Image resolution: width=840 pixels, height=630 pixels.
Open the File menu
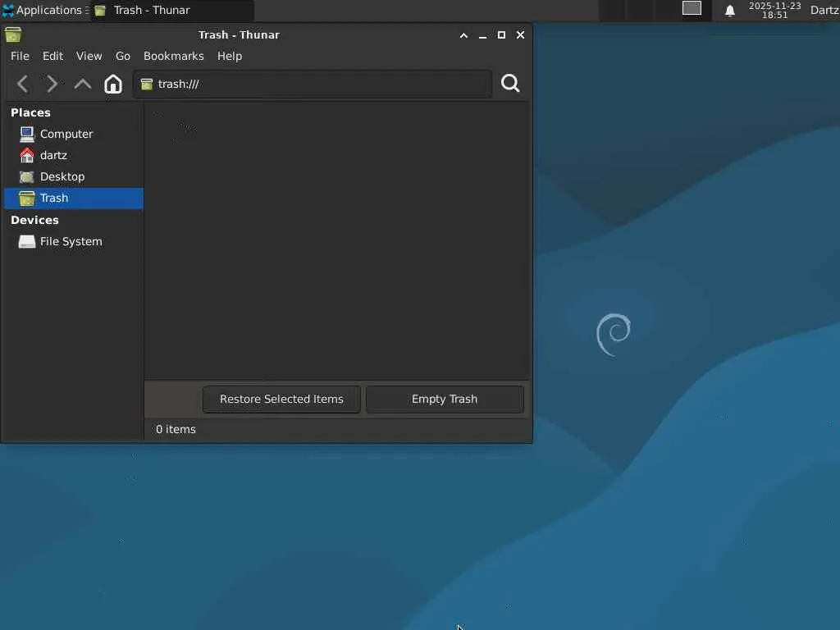[x=20, y=56]
